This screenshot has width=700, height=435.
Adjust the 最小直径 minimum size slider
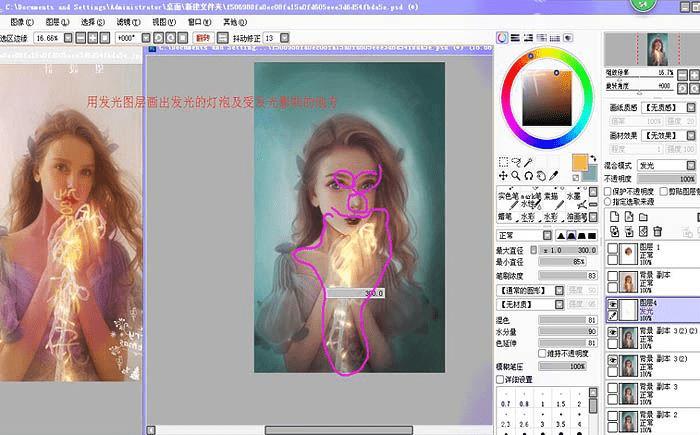[563, 262]
